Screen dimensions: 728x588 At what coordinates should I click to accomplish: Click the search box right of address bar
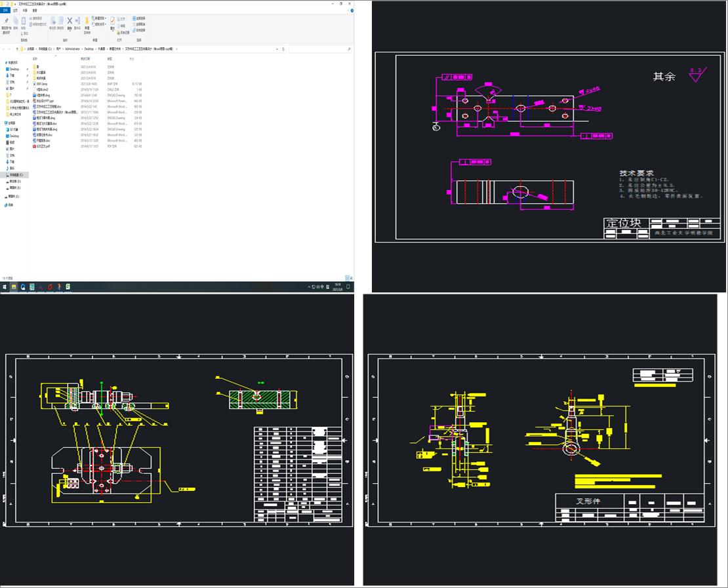click(x=318, y=49)
